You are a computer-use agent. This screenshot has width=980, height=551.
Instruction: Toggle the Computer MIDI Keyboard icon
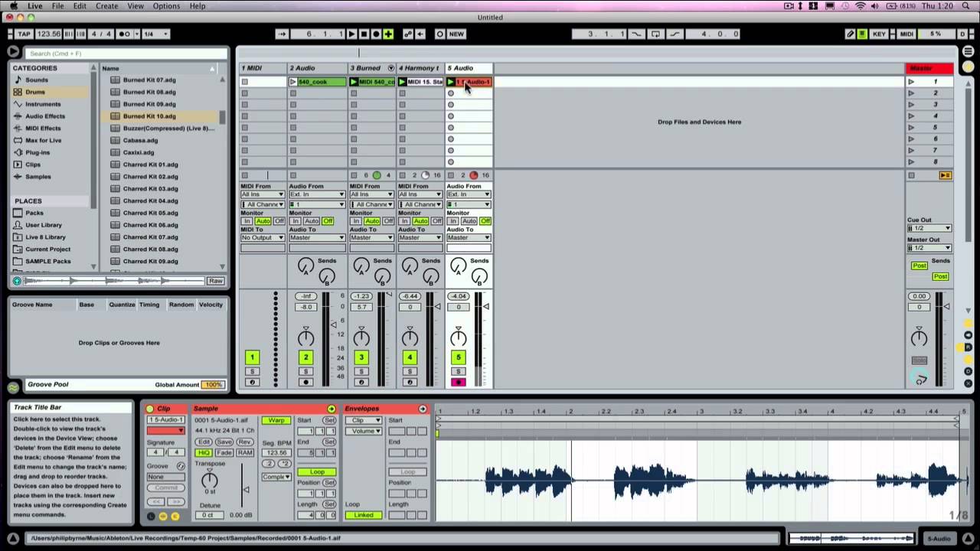click(862, 34)
